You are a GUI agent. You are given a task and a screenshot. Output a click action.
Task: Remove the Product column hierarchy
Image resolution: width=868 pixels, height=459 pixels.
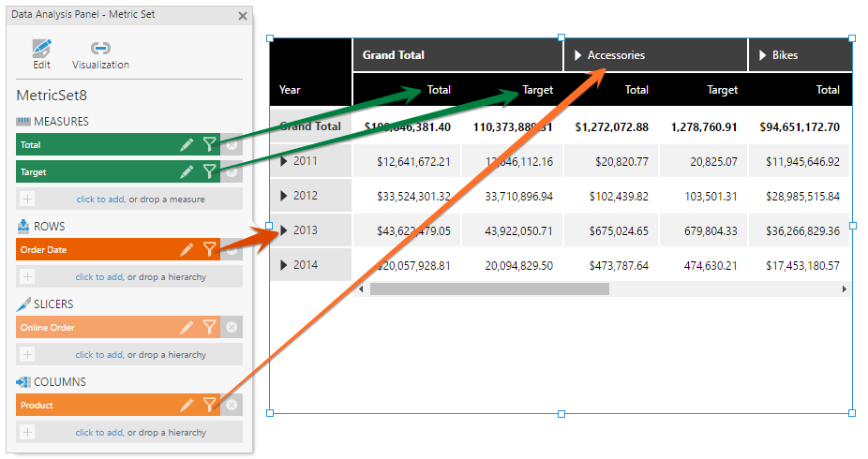coord(232,406)
